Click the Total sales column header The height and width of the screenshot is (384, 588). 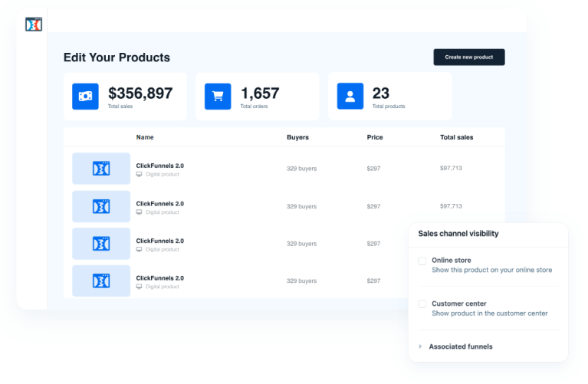pos(456,137)
